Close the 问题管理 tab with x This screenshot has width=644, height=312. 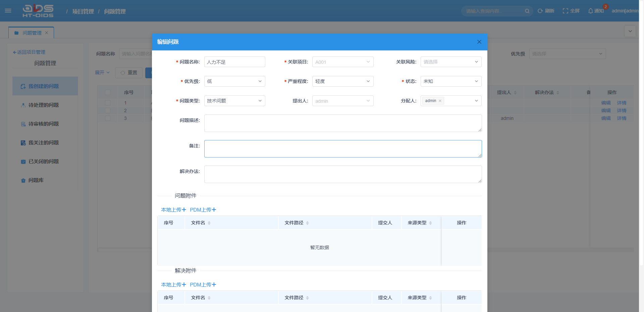coord(47,33)
